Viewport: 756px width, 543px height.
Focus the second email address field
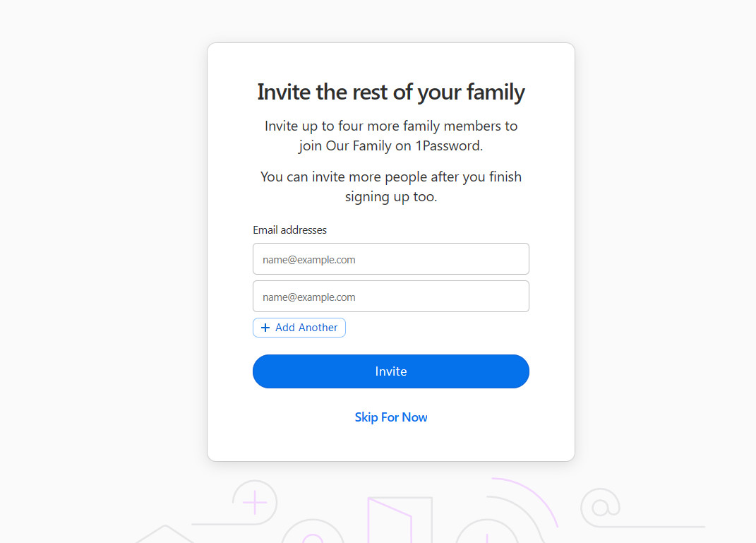[390, 297]
